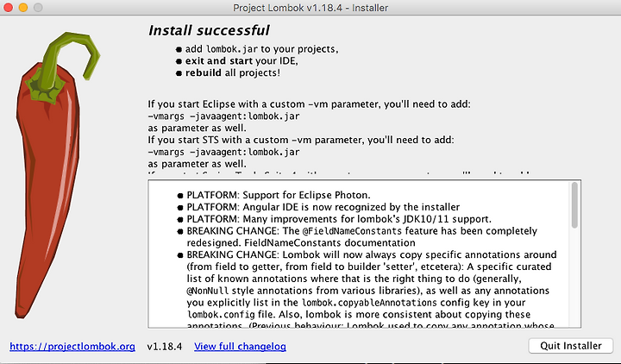
Task: Click the window title 'Project Lombok v1.18.4 - Installer'
Action: pos(310,8)
